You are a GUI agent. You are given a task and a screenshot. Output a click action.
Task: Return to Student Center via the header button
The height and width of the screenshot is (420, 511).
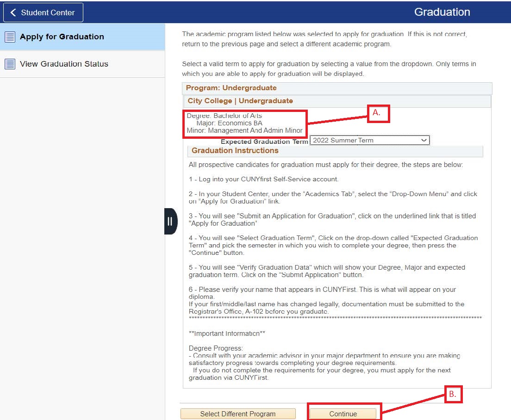click(x=43, y=12)
